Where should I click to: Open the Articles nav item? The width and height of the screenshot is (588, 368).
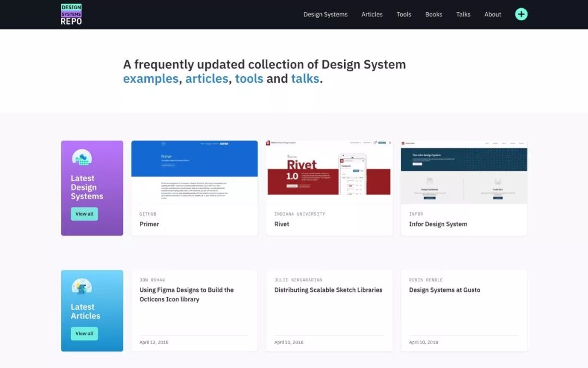[372, 14]
